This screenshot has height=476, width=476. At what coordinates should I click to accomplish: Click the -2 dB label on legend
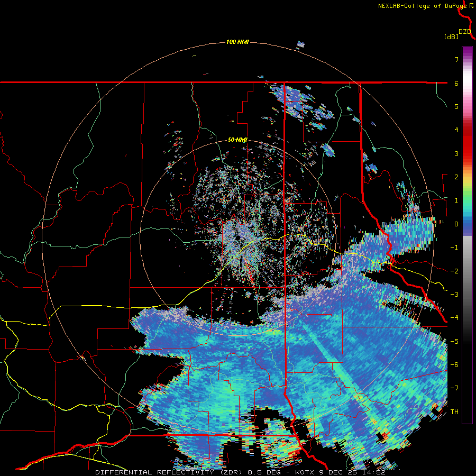454,271
